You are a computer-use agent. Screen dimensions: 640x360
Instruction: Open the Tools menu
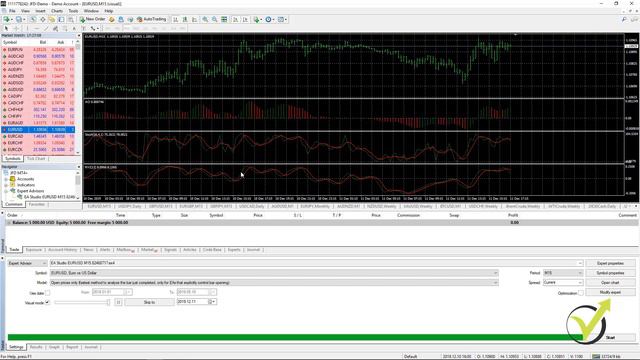point(73,11)
